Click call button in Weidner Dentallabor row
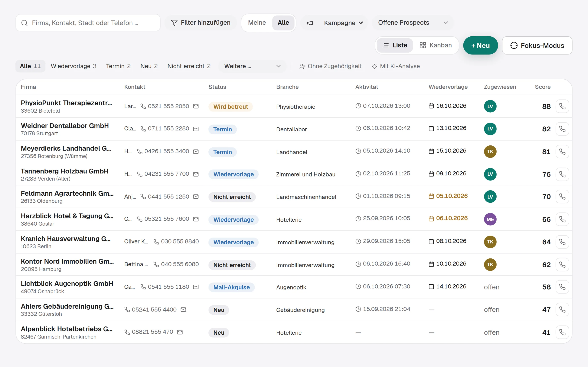This screenshot has height=367, width=588. (562, 129)
